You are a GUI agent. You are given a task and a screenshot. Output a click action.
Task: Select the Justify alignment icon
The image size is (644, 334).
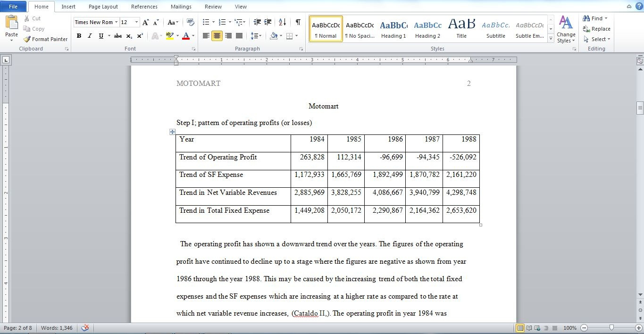pos(239,36)
